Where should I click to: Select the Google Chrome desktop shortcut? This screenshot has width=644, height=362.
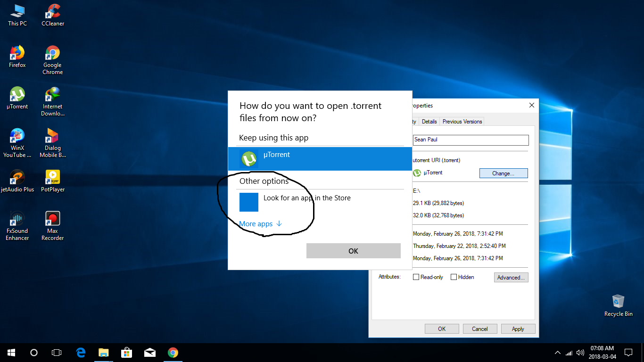[x=53, y=60]
